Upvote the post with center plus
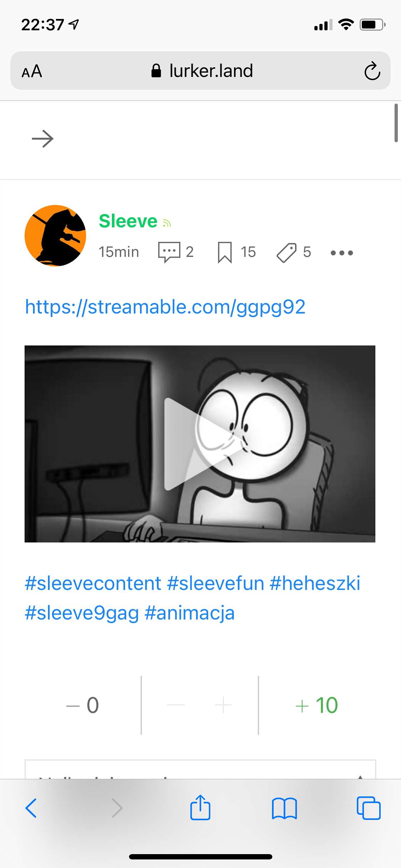The image size is (401, 868). (223, 705)
